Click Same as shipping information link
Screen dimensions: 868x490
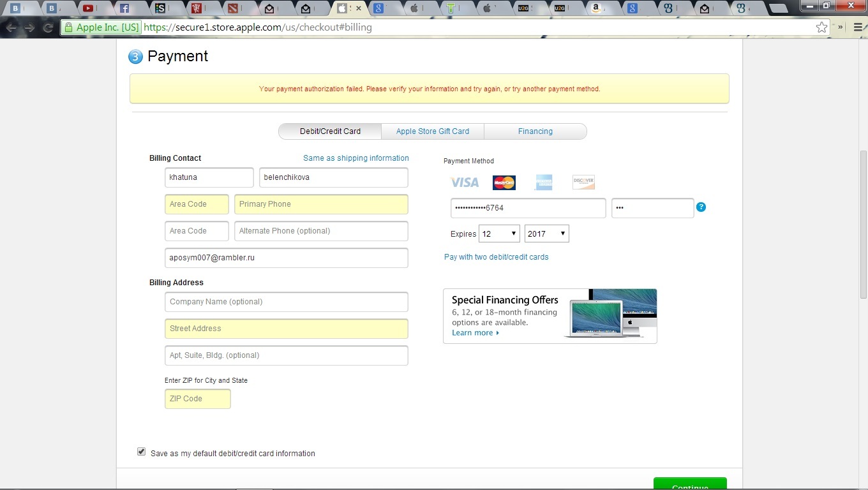click(x=356, y=158)
